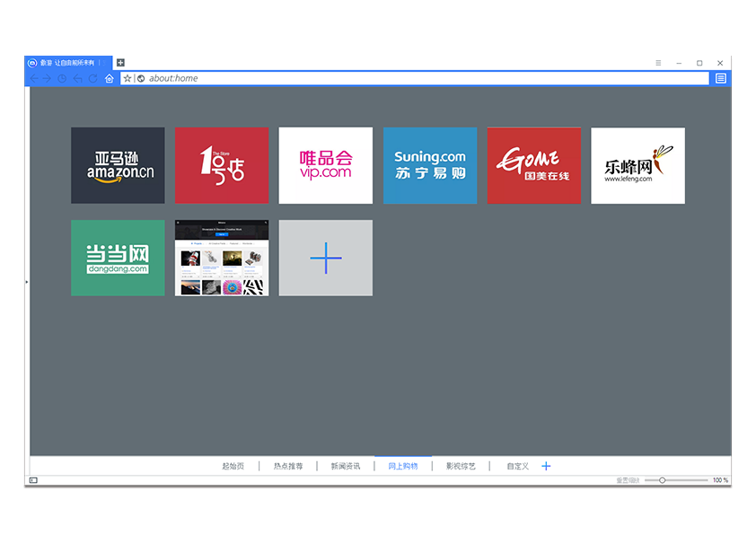Switch to the 新闻资讯 tab
The width and height of the screenshot is (756, 535).
point(345,466)
